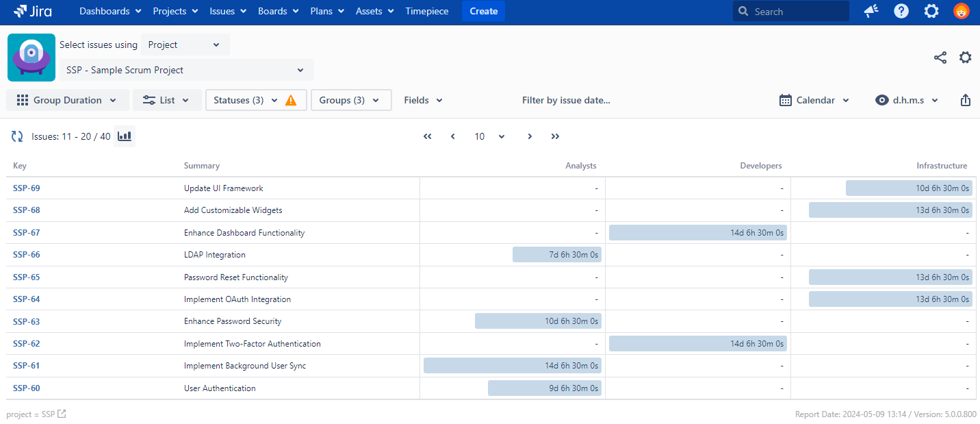Open the d.h.m.s duration format dropdown
The image size is (980, 424).
[x=907, y=100]
